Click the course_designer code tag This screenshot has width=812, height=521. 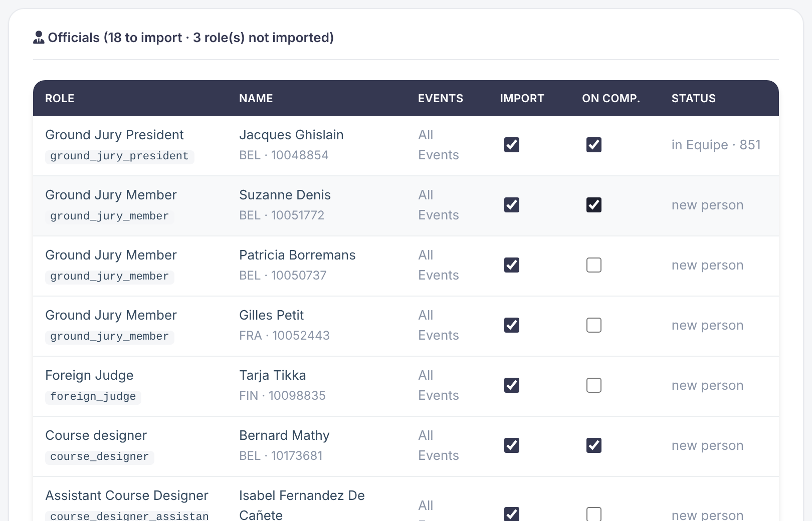[x=99, y=457]
